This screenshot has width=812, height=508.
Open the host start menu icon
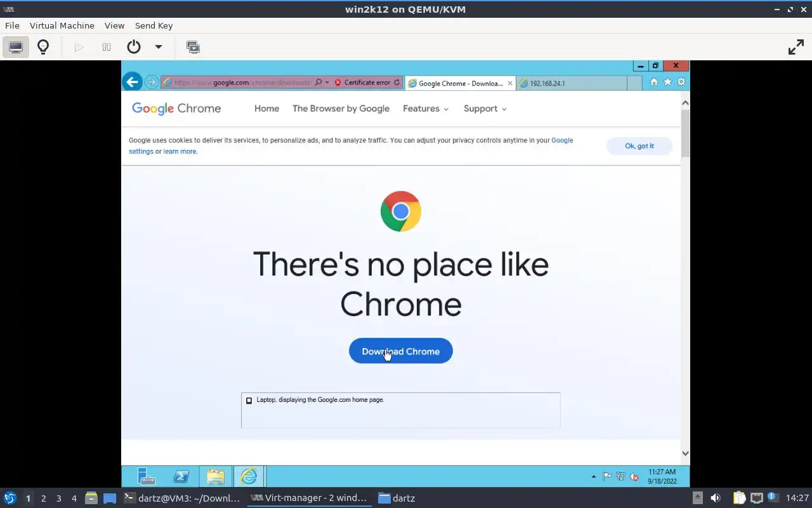tap(10, 498)
